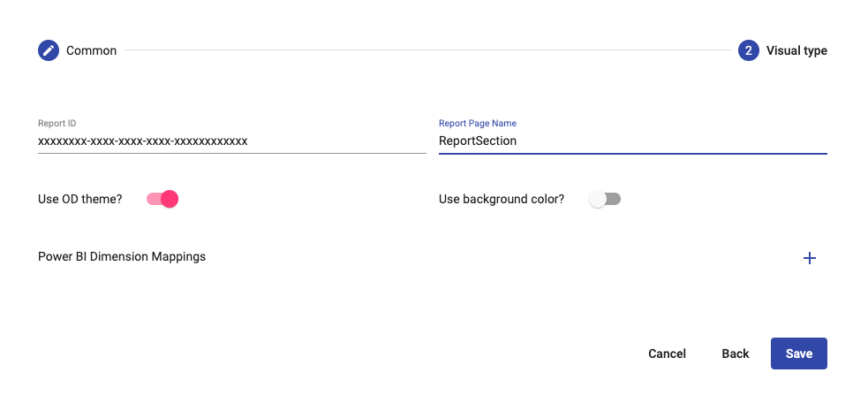
Task: Go to the Common step label
Action: (x=91, y=50)
